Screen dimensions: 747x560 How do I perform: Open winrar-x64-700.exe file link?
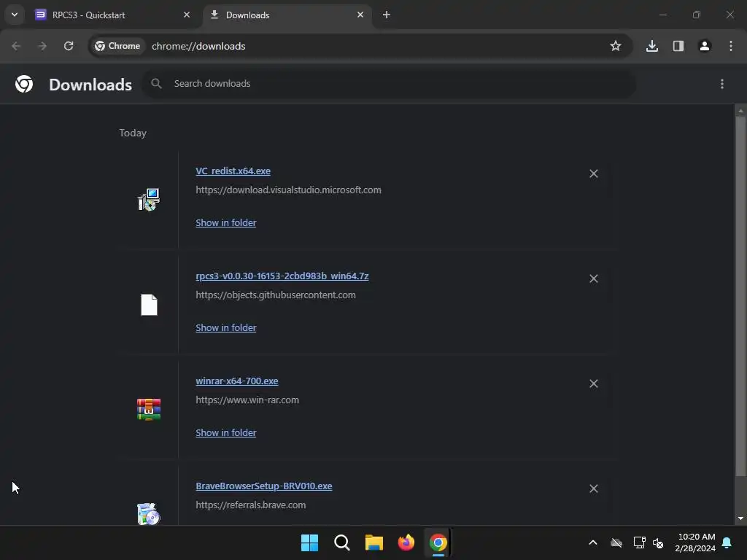tap(237, 381)
